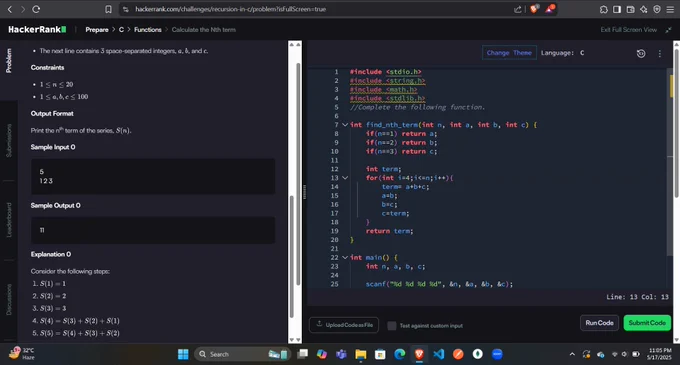Open the browser hamburger menu

[x=670, y=9]
